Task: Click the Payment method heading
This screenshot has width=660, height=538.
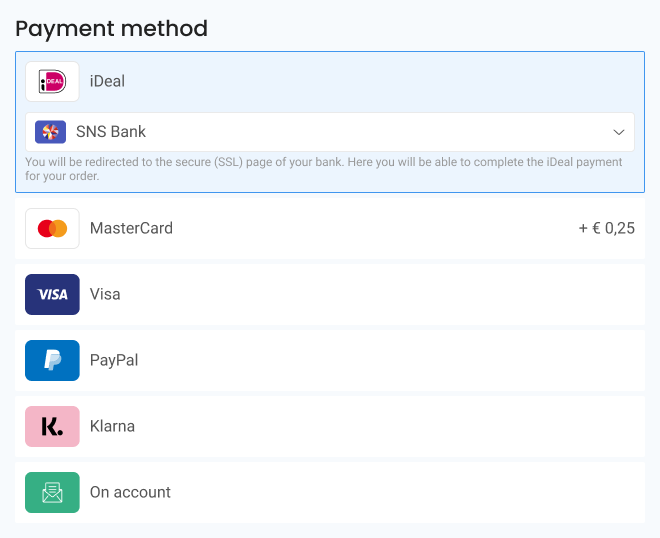Action: [x=111, y=28]
